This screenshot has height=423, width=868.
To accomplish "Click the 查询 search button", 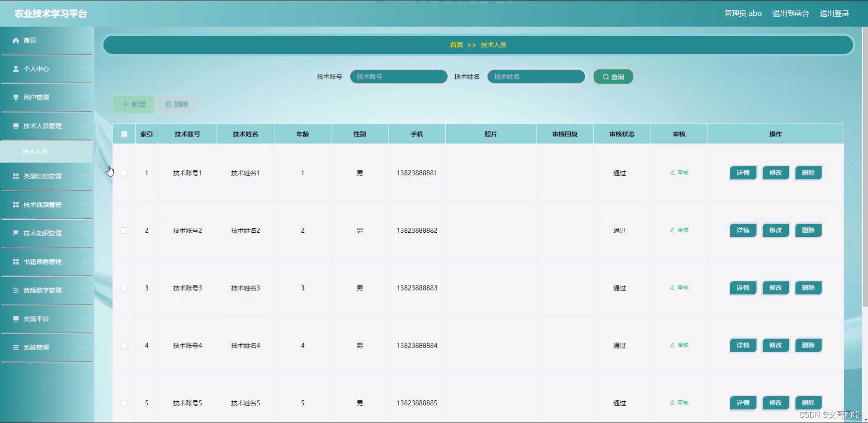I will pos(613,76).
